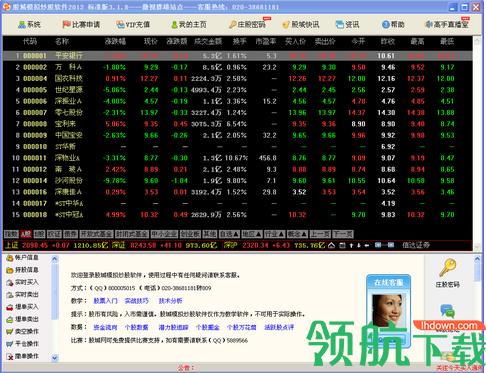Open the 资讯 information menu
Screen dimensions: 486x373
347,24
